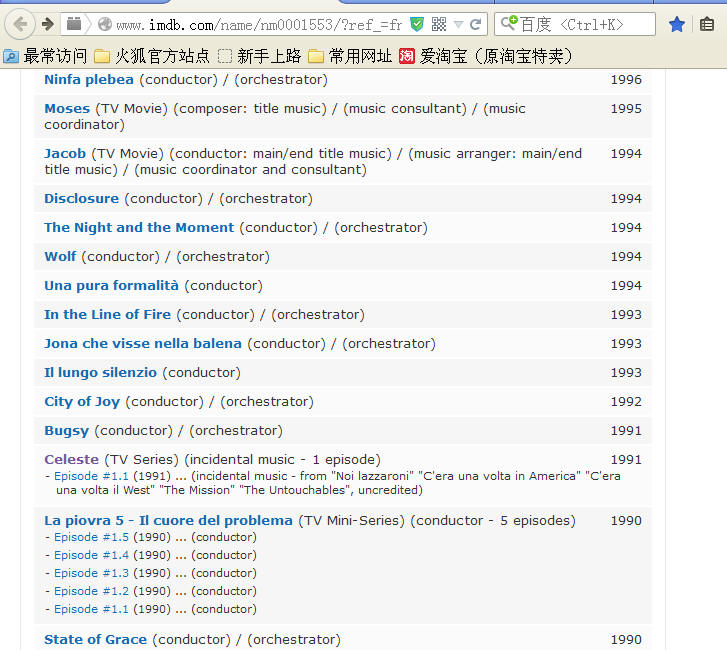Show the QR code icon in address bar
This screenshot has width=727, height=650.
pyautogui.click(x=439, y=24)
